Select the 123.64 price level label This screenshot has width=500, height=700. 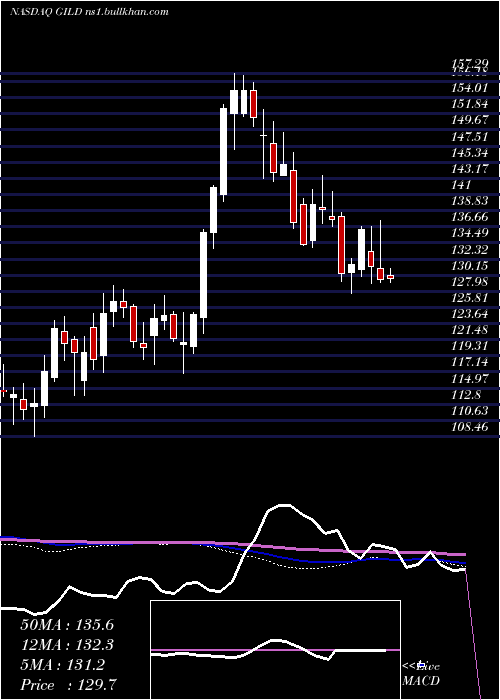[468, 314]
